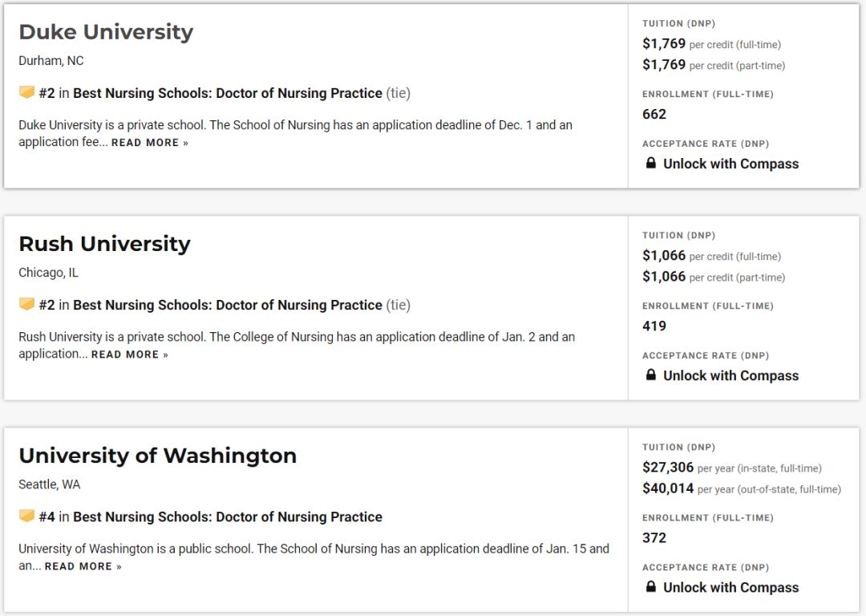Unlock Duke's acceptance rate with Compass
Image resolution: width=866 pixels, height=616 pixels.
730,164
